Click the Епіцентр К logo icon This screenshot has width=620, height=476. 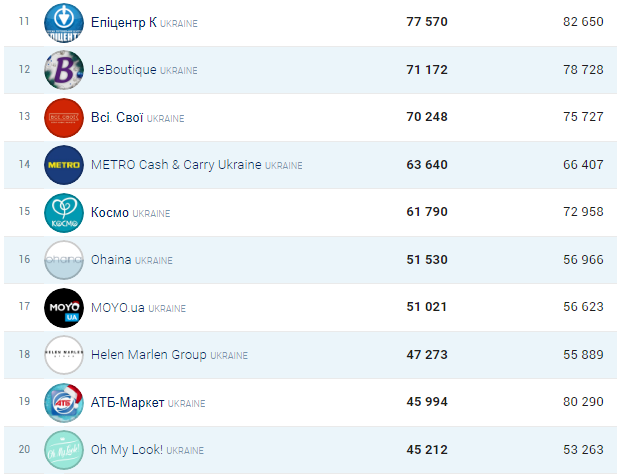pos(64,22)
